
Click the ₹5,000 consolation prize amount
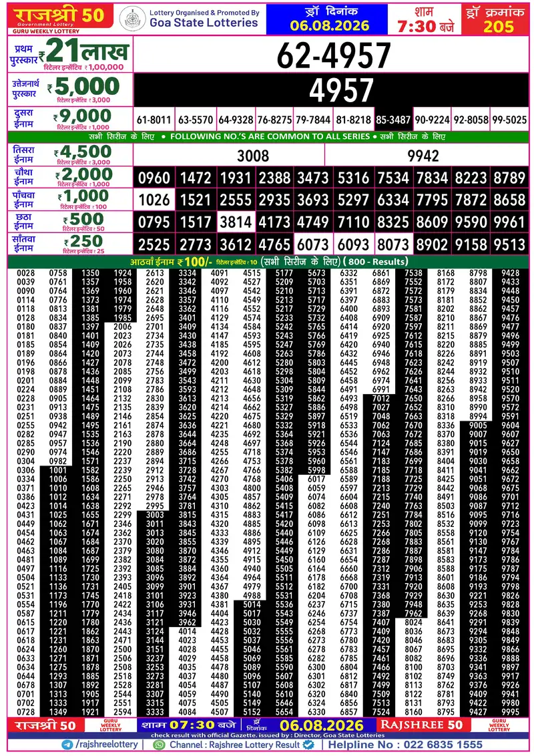[84, 86]
